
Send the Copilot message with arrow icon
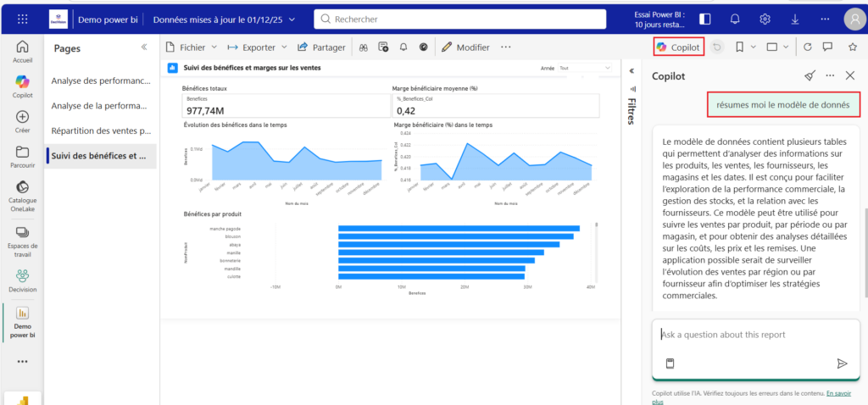[842, 363]
